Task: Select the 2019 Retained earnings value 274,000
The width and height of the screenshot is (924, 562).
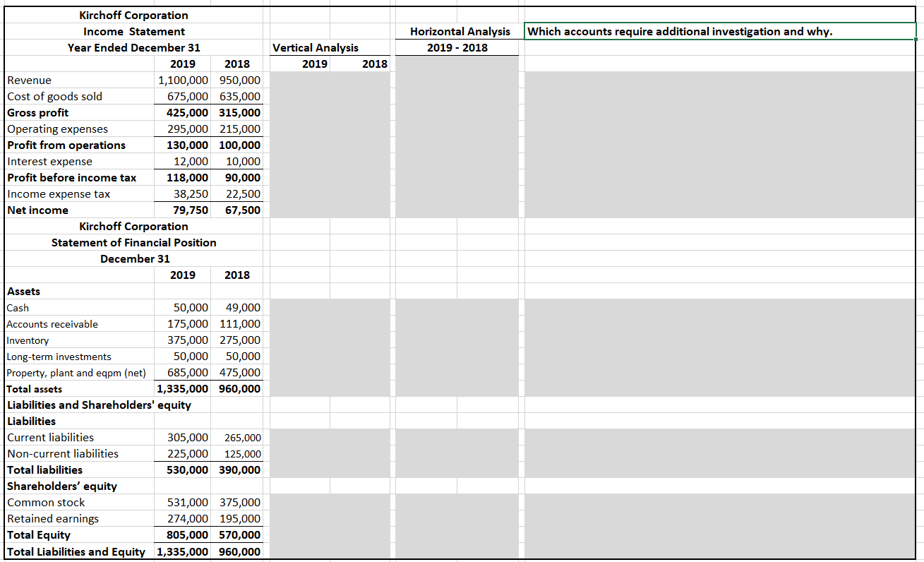Action: (188, 519)
